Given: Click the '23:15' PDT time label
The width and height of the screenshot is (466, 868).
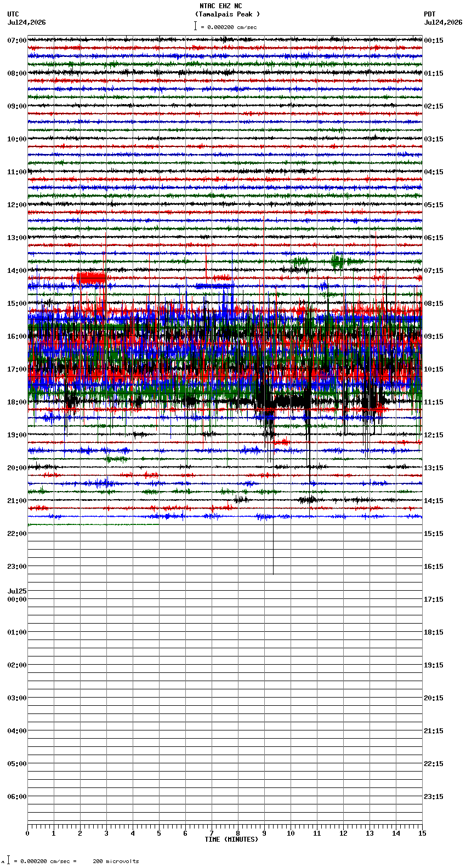Looking at the screenshot, I should (x=434, y=797).
